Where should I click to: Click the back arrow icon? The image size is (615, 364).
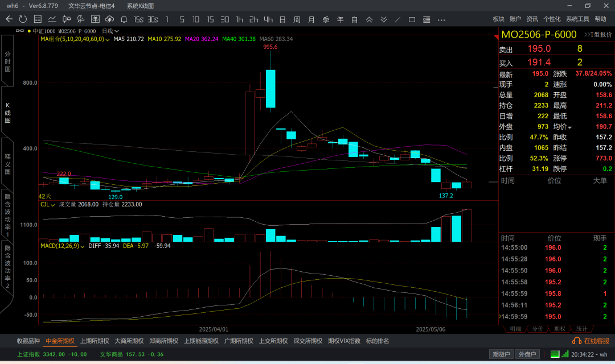coord(9,19)
